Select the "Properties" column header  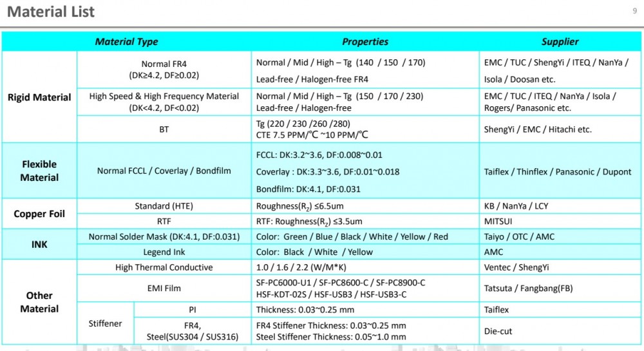point(365,42)
